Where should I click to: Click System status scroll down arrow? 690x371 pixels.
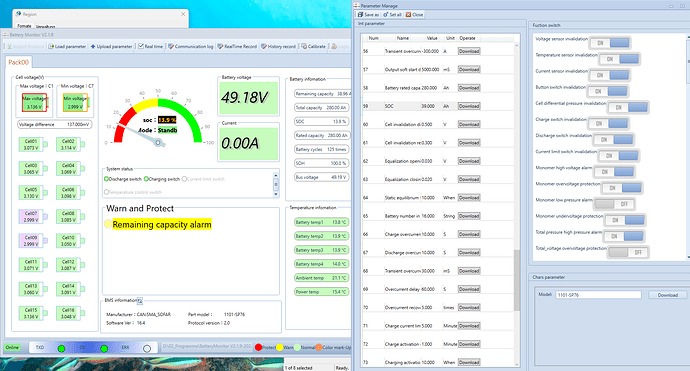tap(276, 194)
